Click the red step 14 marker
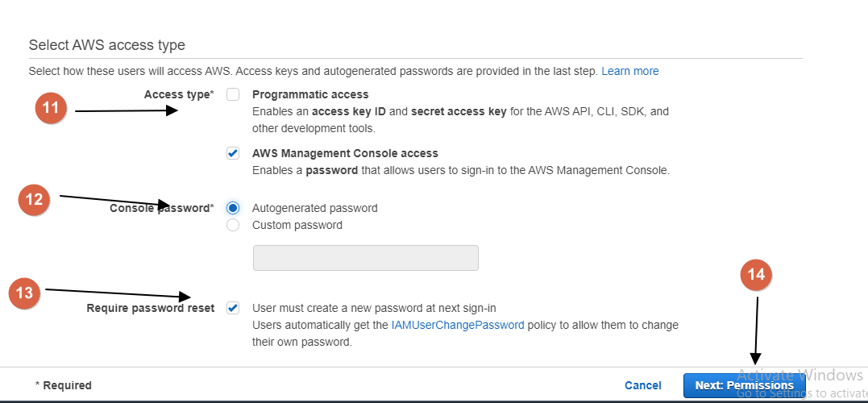The width and height of the screenshot is (868, 403). [x=756, y=275]
